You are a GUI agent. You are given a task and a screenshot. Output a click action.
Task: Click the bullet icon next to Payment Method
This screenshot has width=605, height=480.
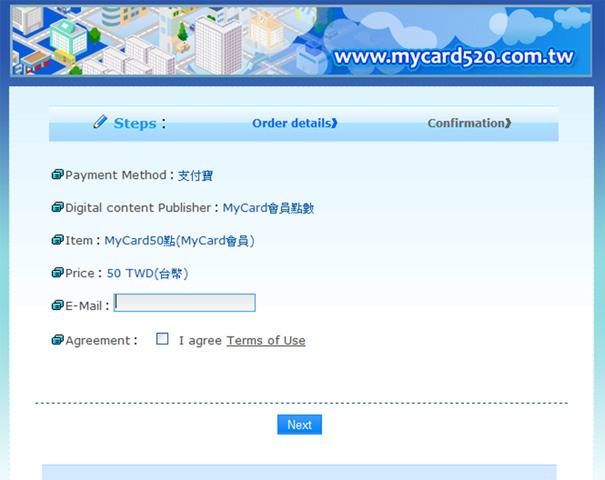pyautogui.click(x=57, y=174)
